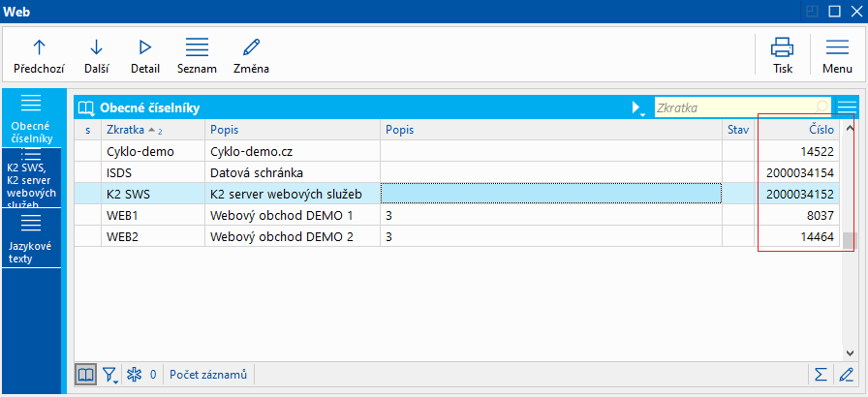The image size is (868, 397).
Task: Click the sum sigma icon
Action: click(x=821, y=375)
